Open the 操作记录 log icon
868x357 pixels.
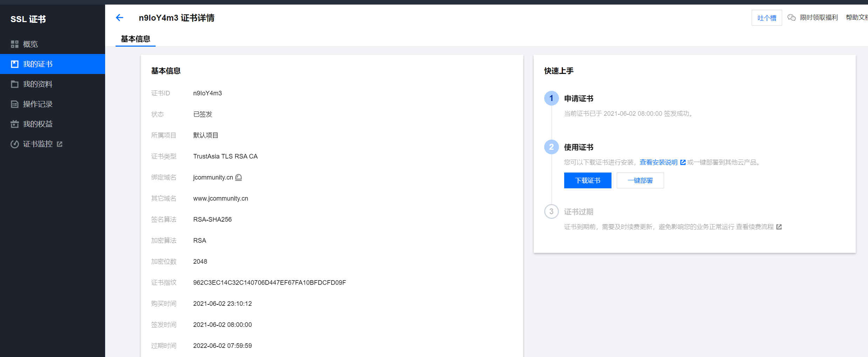pyautogui.click(x=14, y=104)
